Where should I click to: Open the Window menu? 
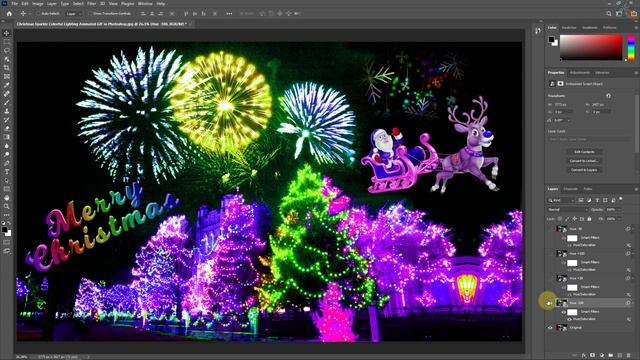[145, 4]
